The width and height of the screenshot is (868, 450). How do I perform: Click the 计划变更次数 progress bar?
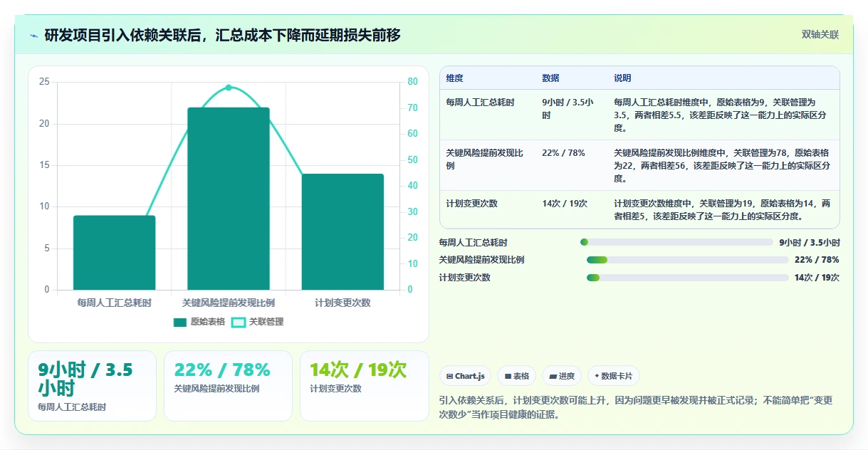[688, 278]
